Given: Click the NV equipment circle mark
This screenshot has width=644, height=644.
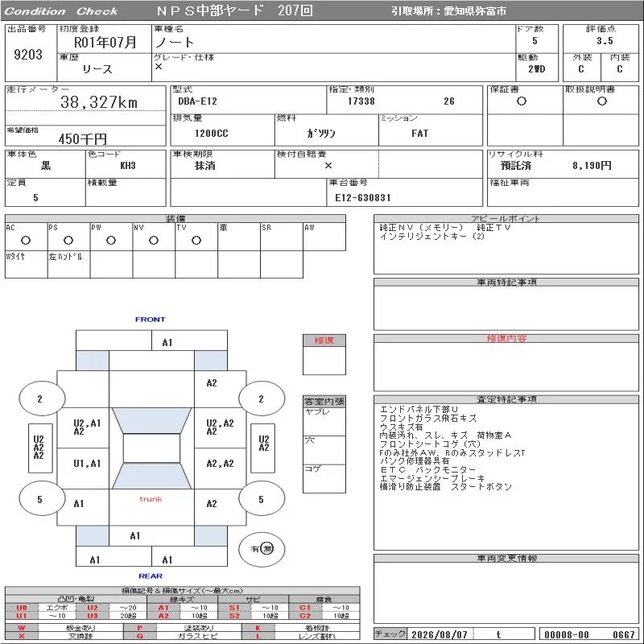Looking at the screenshot, I should pos(154,240).
